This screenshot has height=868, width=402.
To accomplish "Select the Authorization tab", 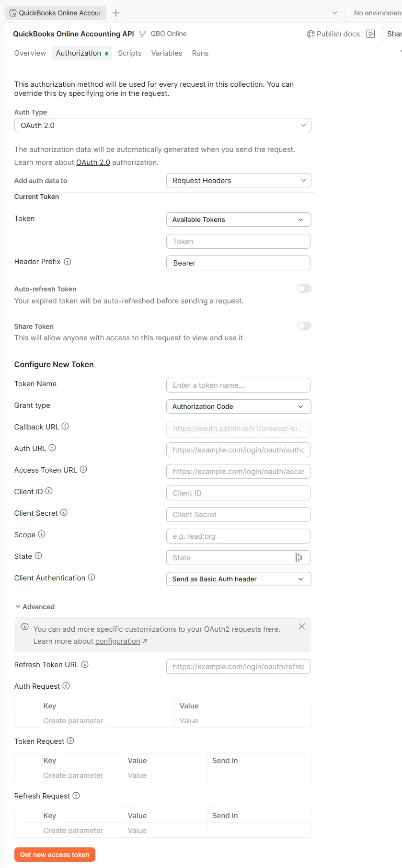I will tap(82, 53).
